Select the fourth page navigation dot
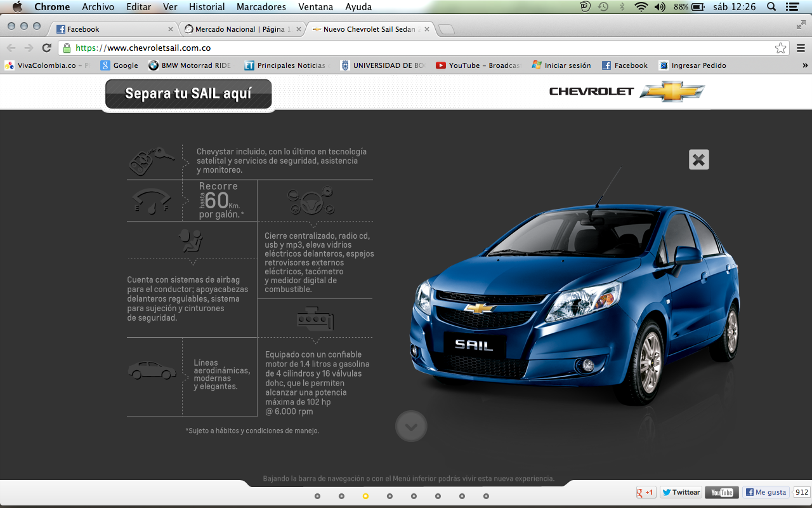812x508 pixels. 390,496
